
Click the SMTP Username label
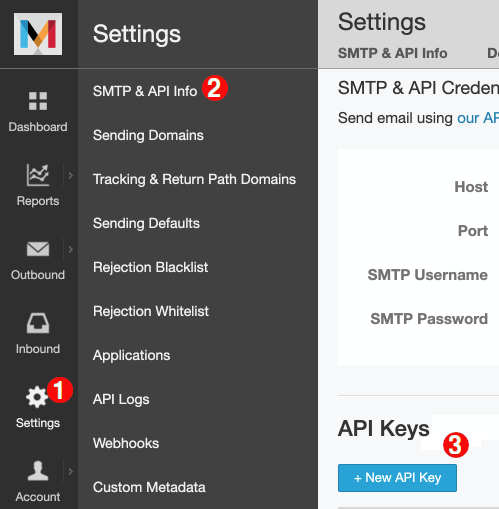pos(428,275)
